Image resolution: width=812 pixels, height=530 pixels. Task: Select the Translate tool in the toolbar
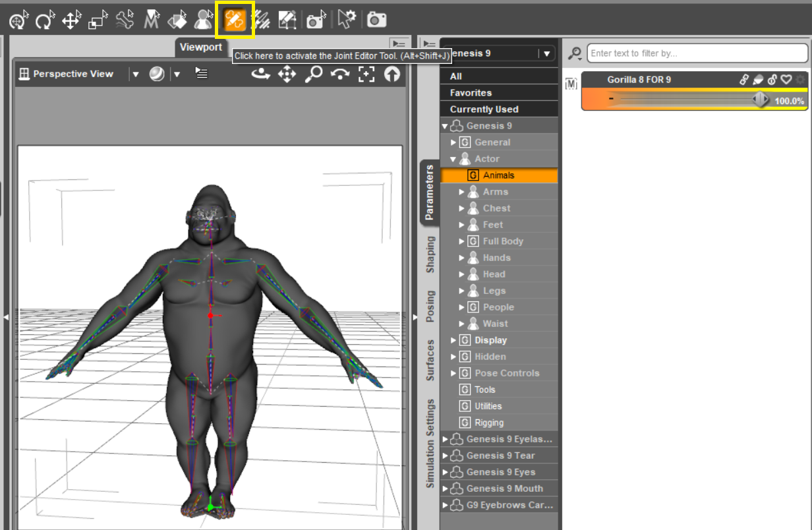coord(71,20)
